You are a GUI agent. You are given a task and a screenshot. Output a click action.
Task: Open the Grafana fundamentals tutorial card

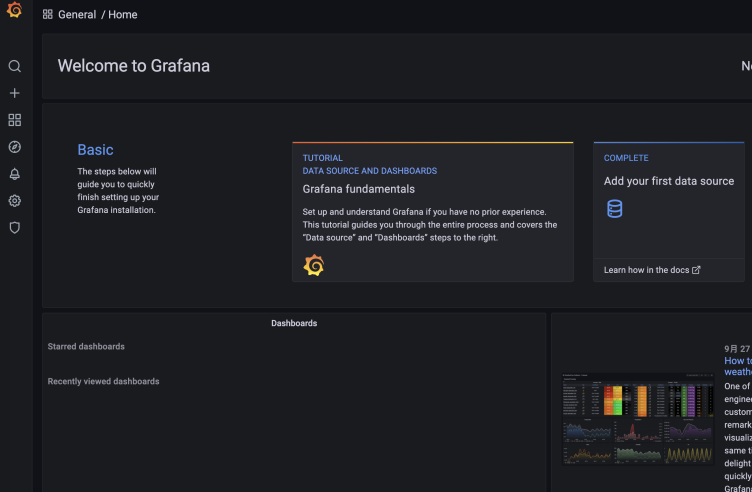[433, 211]
